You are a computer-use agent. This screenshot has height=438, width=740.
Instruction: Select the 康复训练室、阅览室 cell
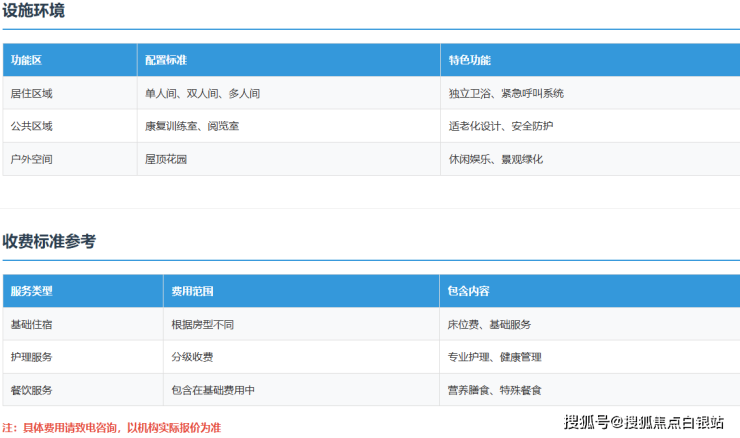pyautogui.click(x=192, y=126)
